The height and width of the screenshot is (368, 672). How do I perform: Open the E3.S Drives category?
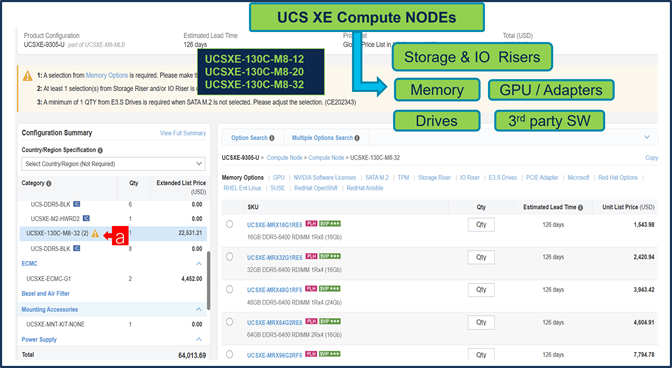503,177
